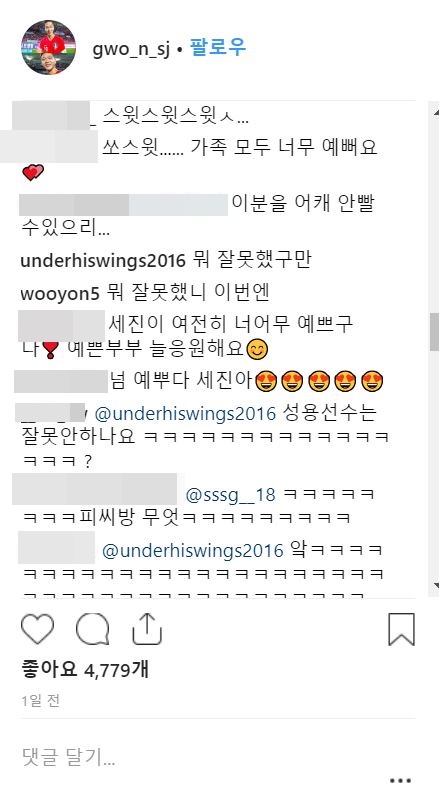The height and width of the screenshot is (808, 439).
Task: Like the post with the heart icon
Action: 38,629
